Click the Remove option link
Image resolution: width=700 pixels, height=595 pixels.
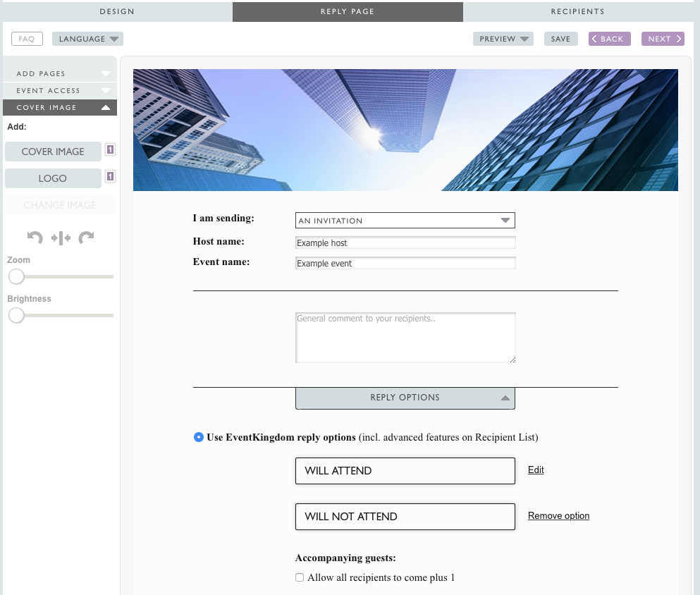558,516
